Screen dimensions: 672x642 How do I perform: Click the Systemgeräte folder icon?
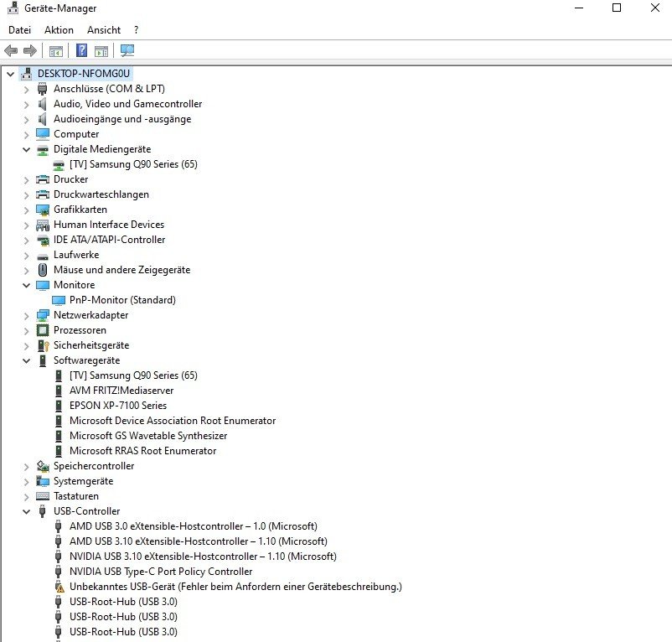click(43, 481)
